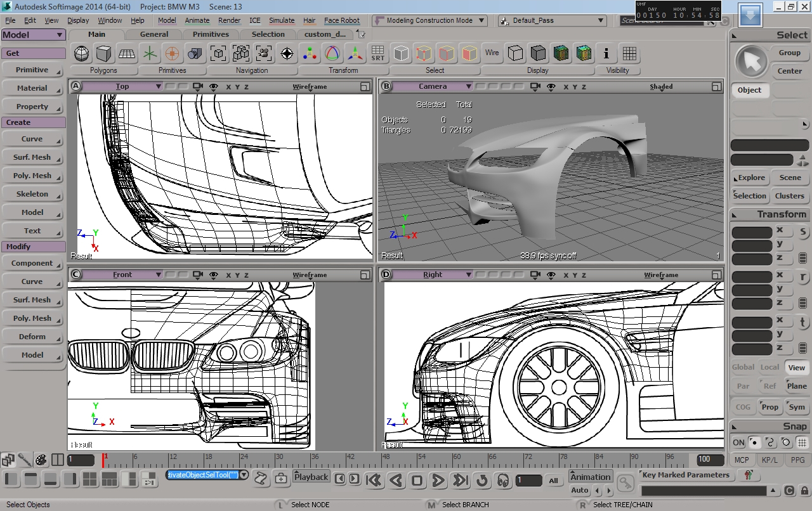Select the Wire display mode icon
The image size is (812, 511).
click(492, 53)
